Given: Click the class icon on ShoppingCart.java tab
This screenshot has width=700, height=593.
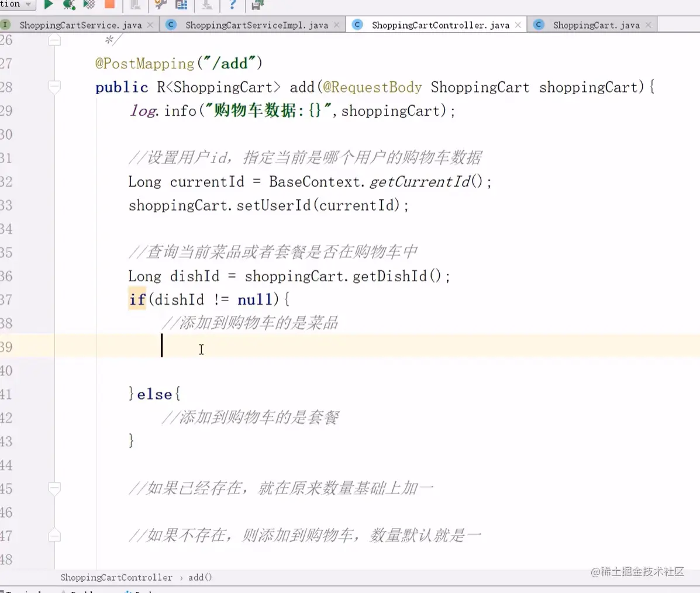Looking at the screenshot, I should pyautogui.click(x=539, y=25).
